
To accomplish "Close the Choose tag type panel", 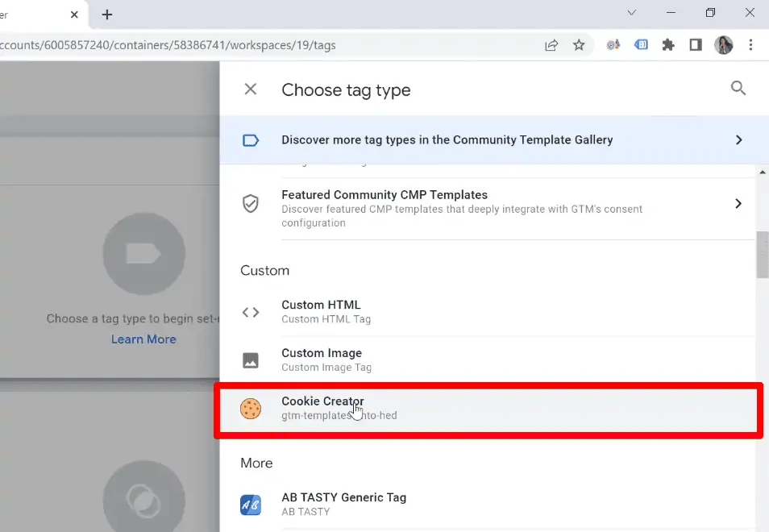I will coord(250,89).
